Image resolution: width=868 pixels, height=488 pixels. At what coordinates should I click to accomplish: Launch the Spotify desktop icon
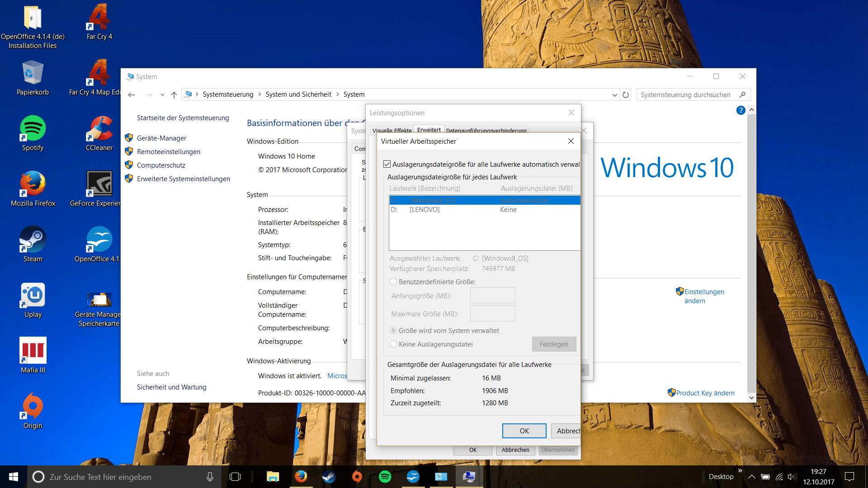[33, 129]
